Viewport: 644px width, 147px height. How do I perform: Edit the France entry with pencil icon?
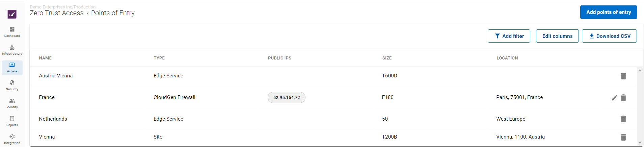614,98
